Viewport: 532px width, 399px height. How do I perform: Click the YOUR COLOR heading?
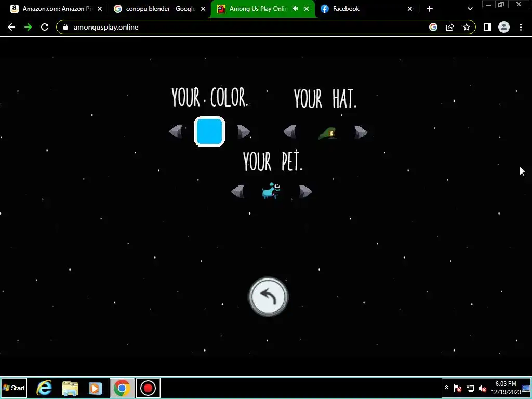[210, 98]
